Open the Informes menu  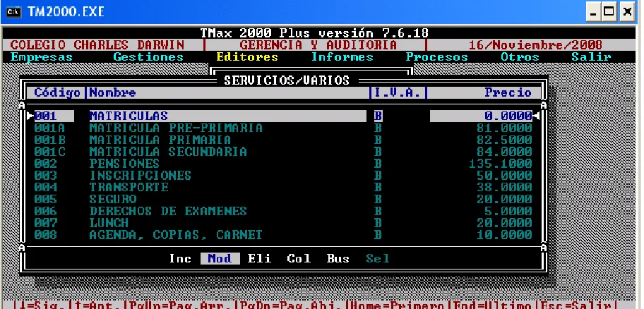342,57
